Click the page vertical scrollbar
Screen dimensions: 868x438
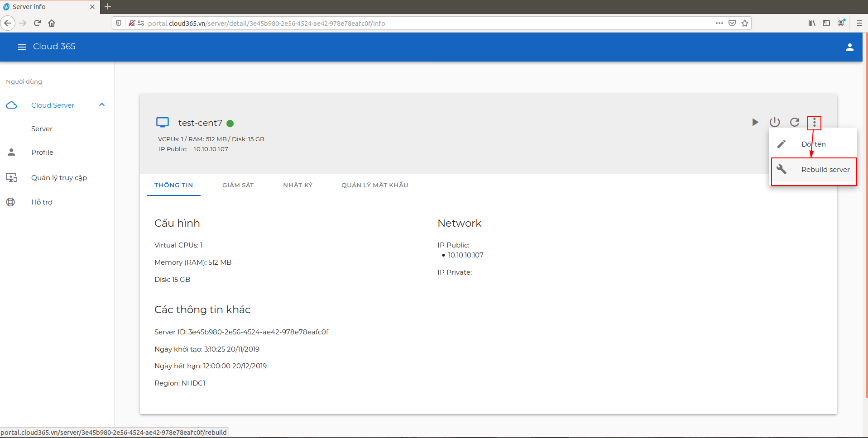866,215
